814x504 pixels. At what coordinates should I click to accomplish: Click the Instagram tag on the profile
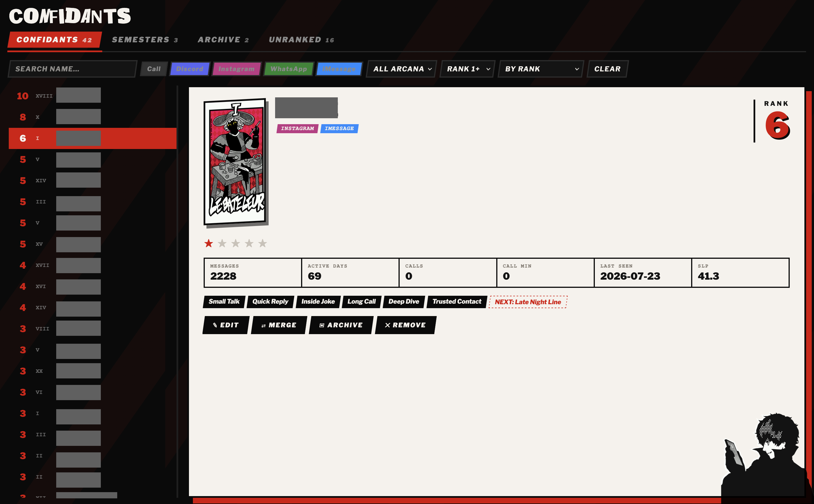297,128
